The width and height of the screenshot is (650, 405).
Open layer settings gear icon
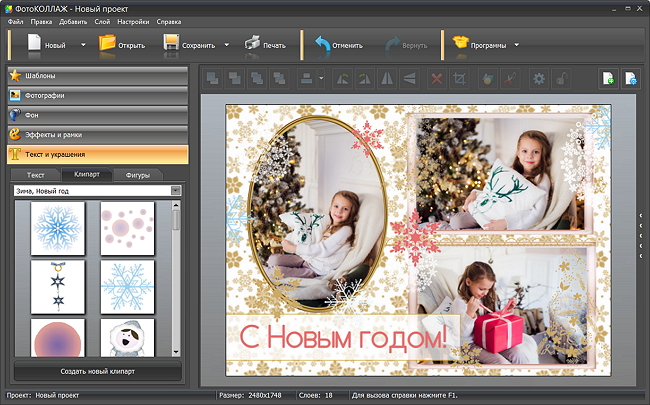point(539,78)
